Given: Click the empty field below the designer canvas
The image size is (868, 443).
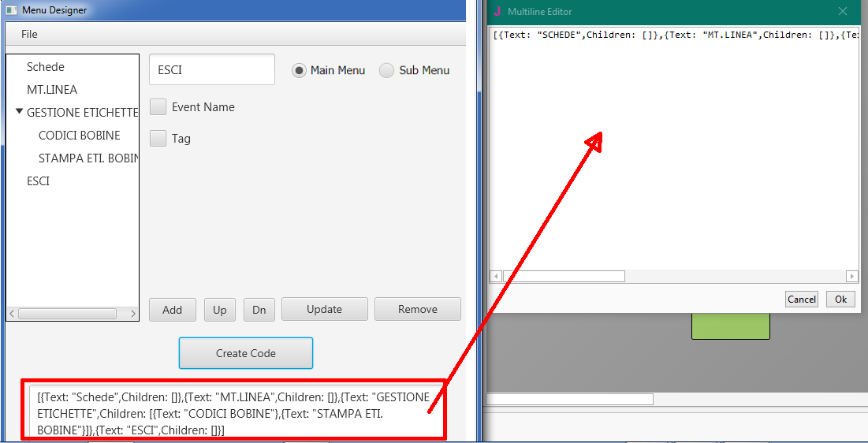Looking at the screenshot, I should [570, 400].
